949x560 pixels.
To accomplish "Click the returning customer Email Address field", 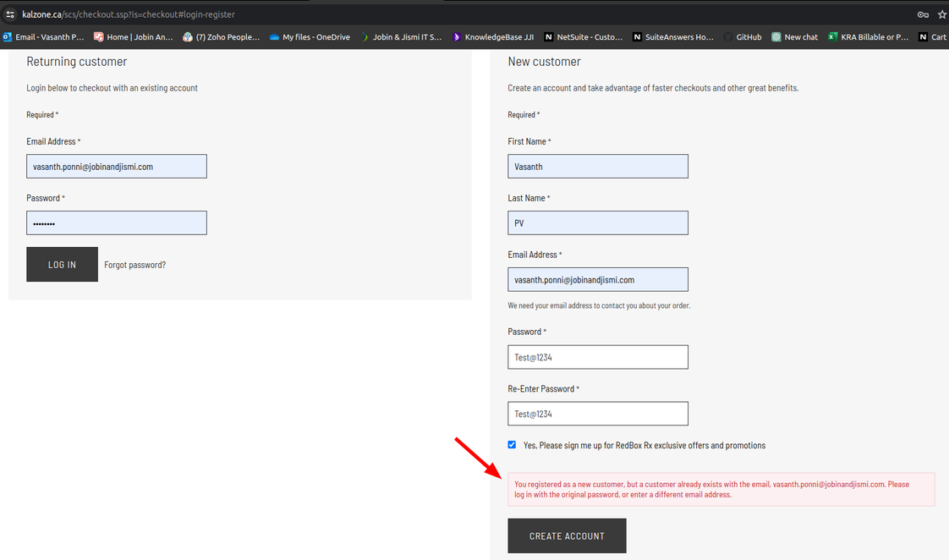I will 117,167.
